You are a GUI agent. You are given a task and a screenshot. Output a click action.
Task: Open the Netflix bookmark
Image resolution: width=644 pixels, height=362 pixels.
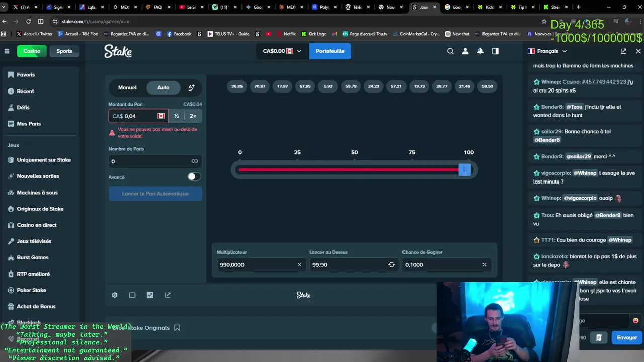click(x=286, y=34)
